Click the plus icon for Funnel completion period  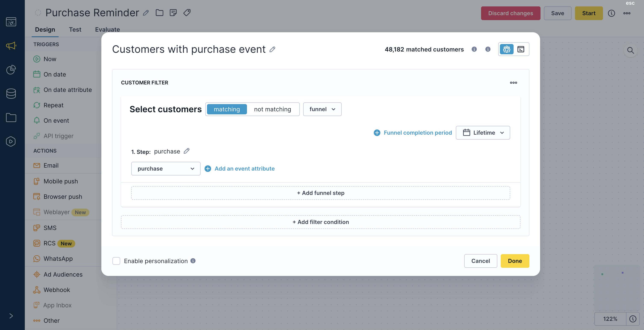[377, 133]
